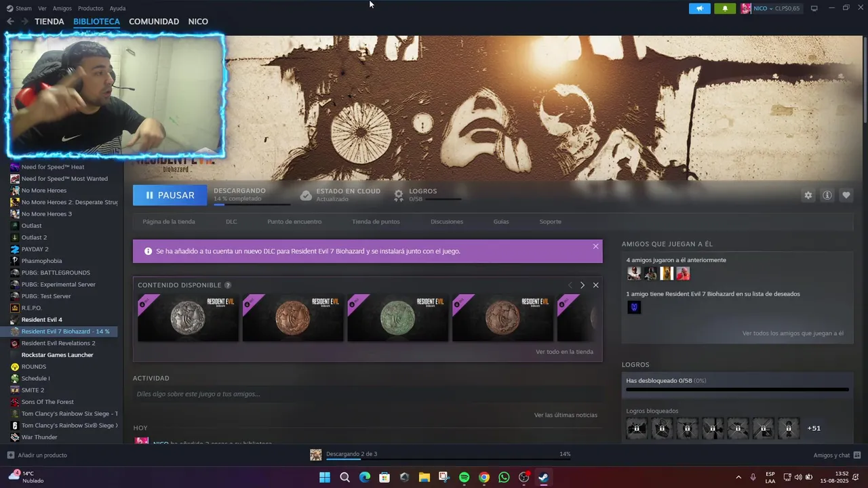Screen dimensions: 868x488
Task: Click the BIBLIOTECA tab
Action: click(96, 22)
